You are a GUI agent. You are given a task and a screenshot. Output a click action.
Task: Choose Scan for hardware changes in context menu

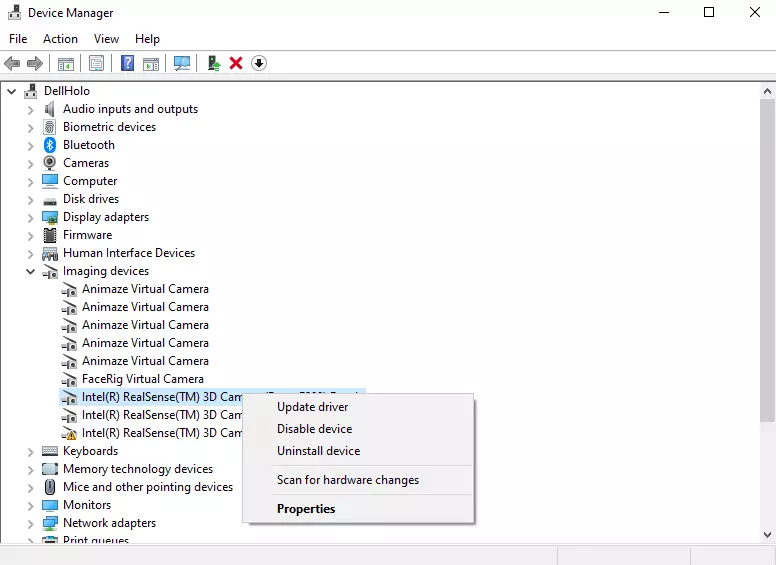click(x=358, y=480)
